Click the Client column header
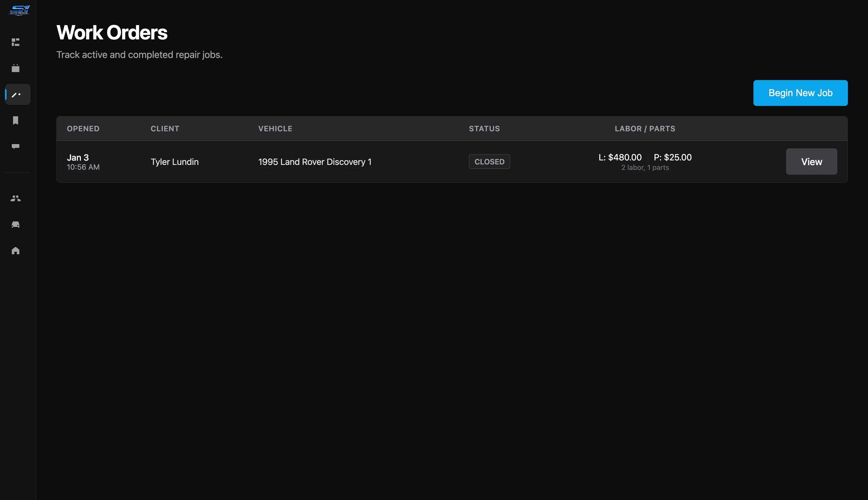Viewport: 868px width, 500px height. pos(165,129)
